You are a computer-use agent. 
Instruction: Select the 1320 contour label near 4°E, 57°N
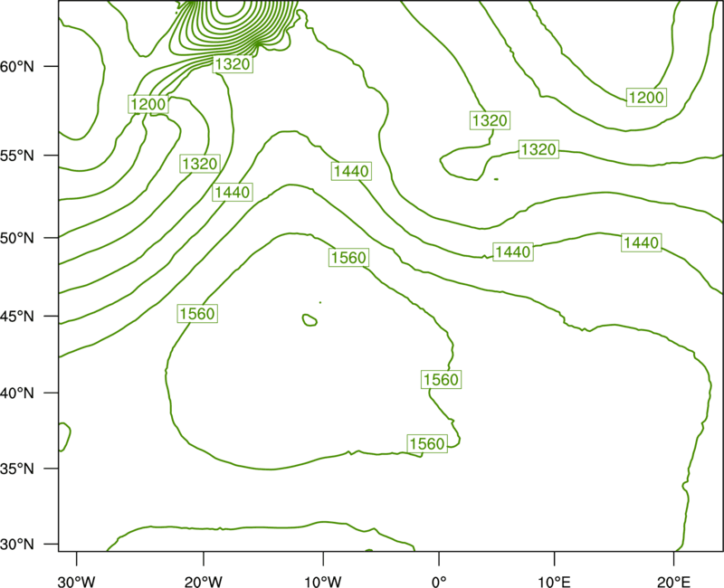tap(490, 121)
